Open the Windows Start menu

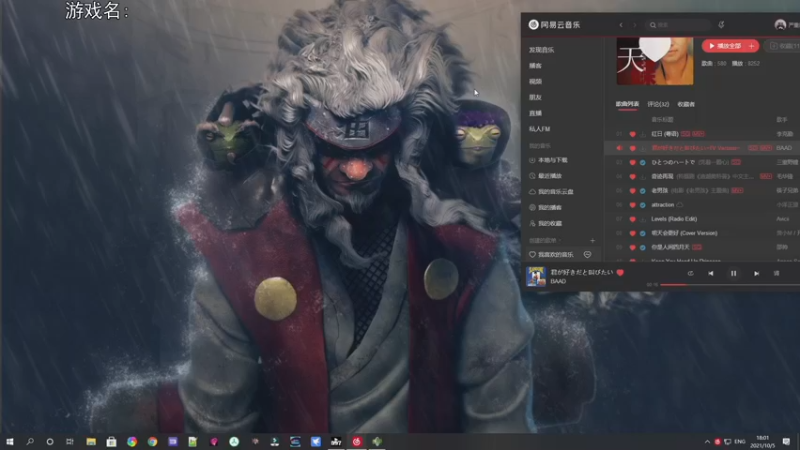(x=10, y=442)
